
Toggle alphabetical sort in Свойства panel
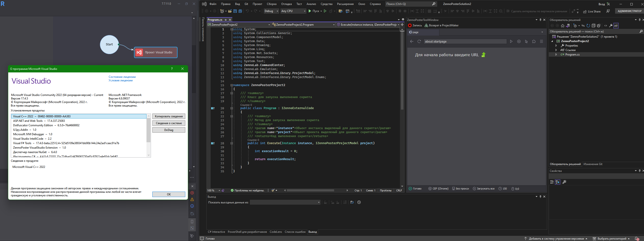pos(557,182)
